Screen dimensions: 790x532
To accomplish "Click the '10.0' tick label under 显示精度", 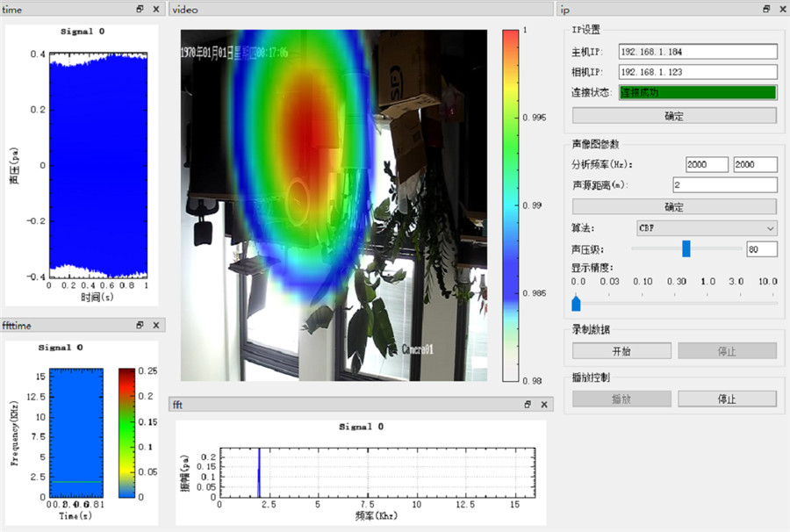I will pos(768,281).
